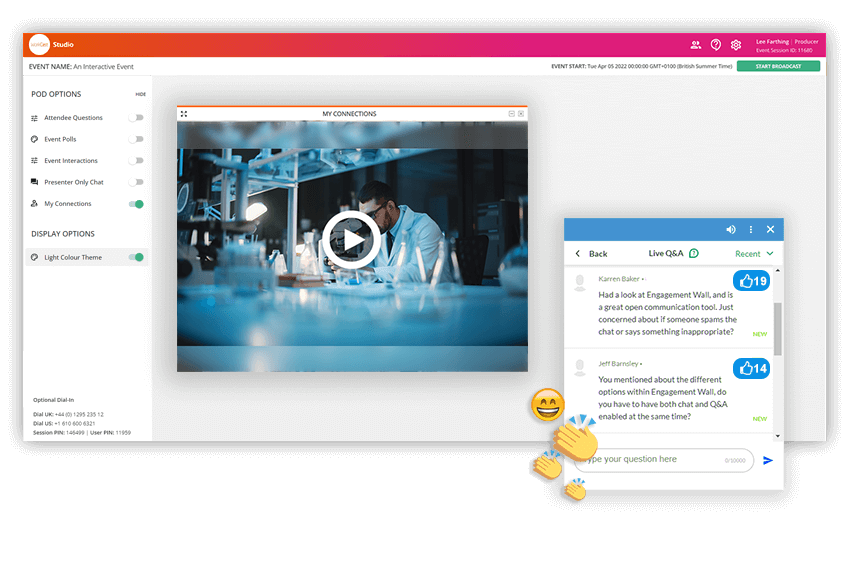Click the Q&A scrollbar down arrow

point(777,435)
